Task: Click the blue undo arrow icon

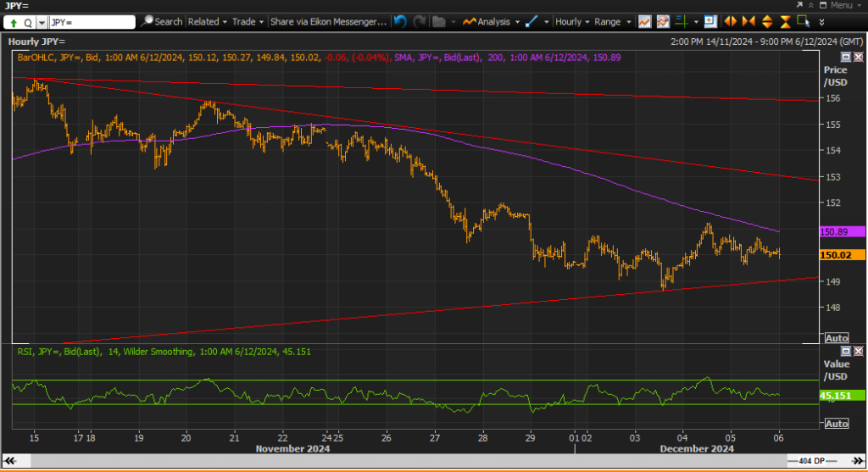Action: [x=400, y=21]
